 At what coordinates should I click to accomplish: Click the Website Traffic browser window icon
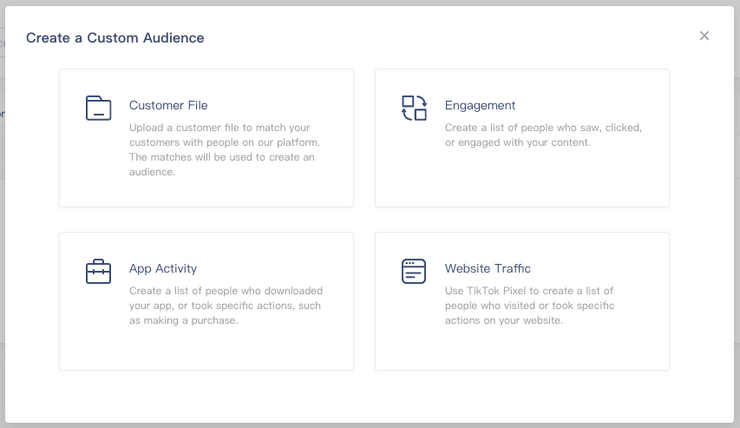(414, 271)
